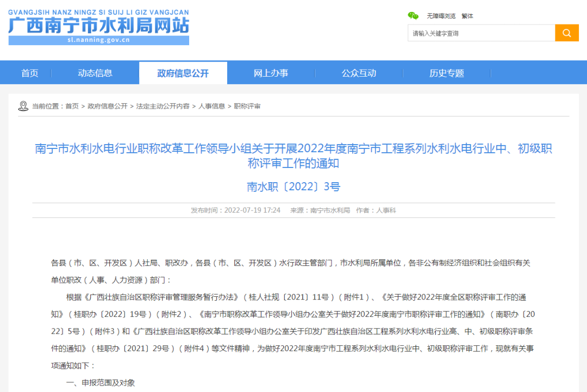Image resolution: width=587 pixels, height=392 pixels.
Task: Click source text 来源：南宁市水利局
Action: [x=320, y=210]
